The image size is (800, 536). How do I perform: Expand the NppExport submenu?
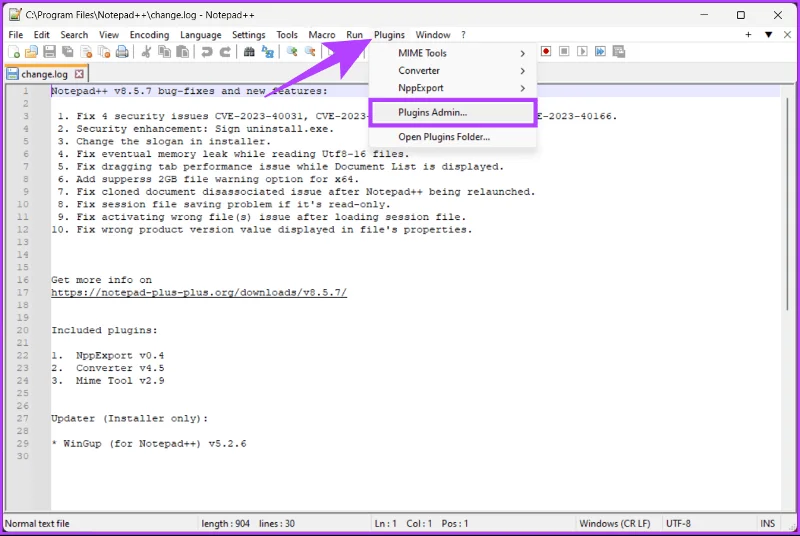[453, 88]
